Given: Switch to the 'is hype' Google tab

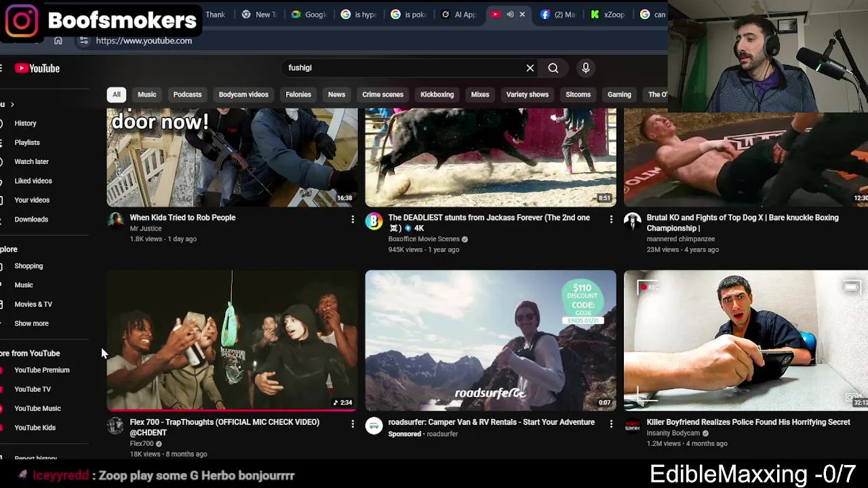Looking at the screenshot, I should tap(359, 14).
